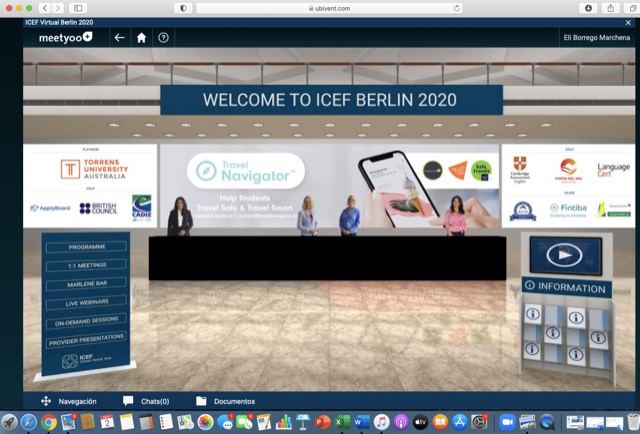Viewport: 640px width, 434px height.
Task: Select the woman in the dark blazer
Action: point(180,216)
